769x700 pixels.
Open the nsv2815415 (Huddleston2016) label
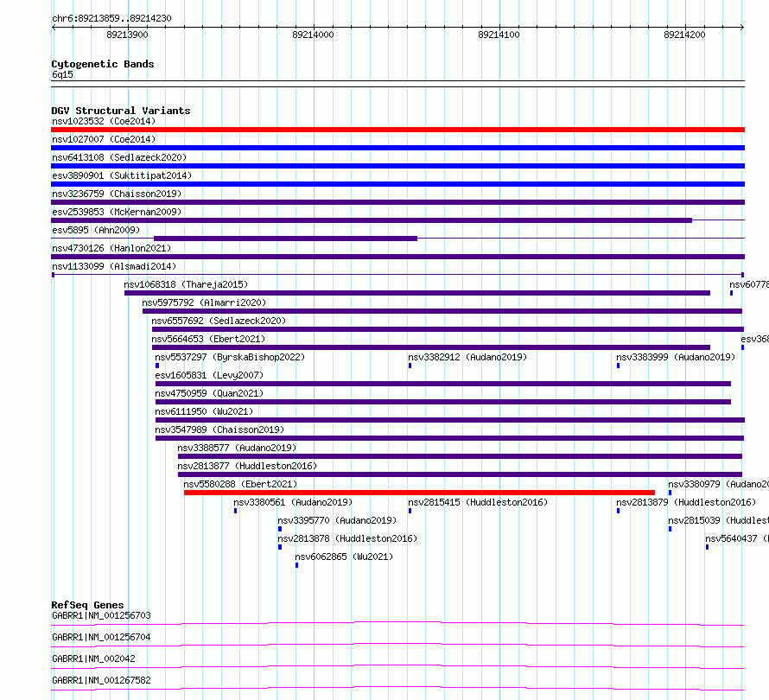(478, 502)
